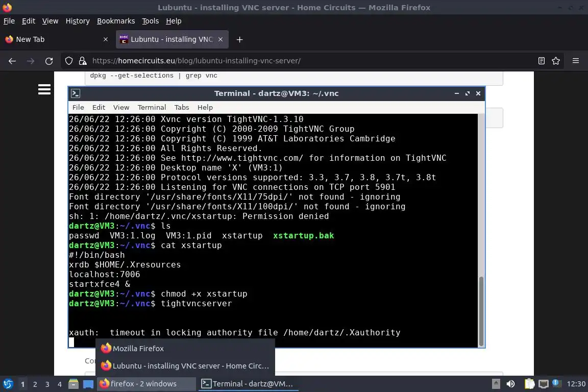Image resolution: width=588 pixels, height=392 pixels.
Task: Click the terminal window icon in title bar
Action: point(76,93)
